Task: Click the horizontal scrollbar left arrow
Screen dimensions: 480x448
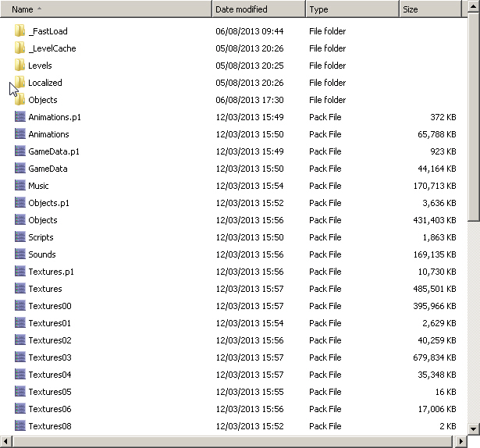Action: click(5, 442)
